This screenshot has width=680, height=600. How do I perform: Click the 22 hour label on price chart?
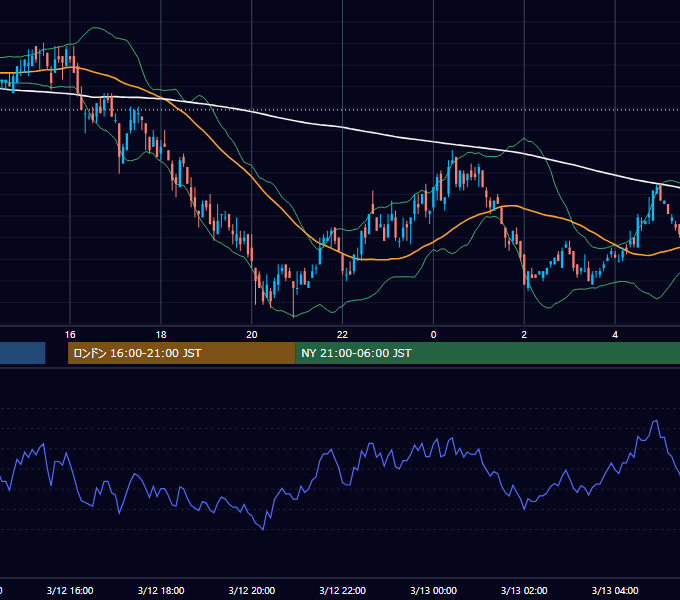point(343,335)
